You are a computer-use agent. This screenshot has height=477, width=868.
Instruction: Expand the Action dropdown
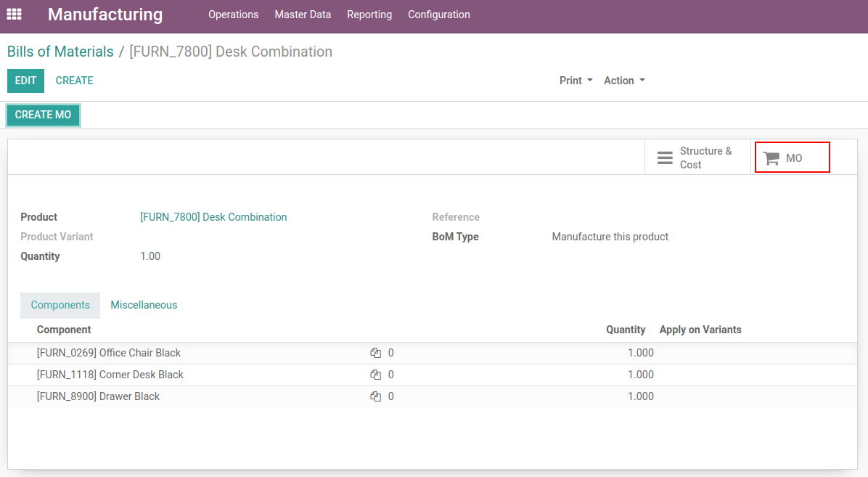coord(624,81)
